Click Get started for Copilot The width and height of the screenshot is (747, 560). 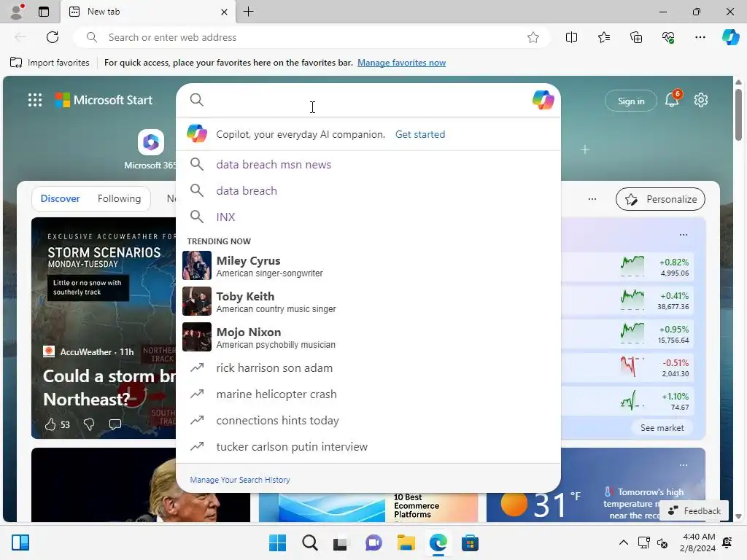click(x=419, y=134)
